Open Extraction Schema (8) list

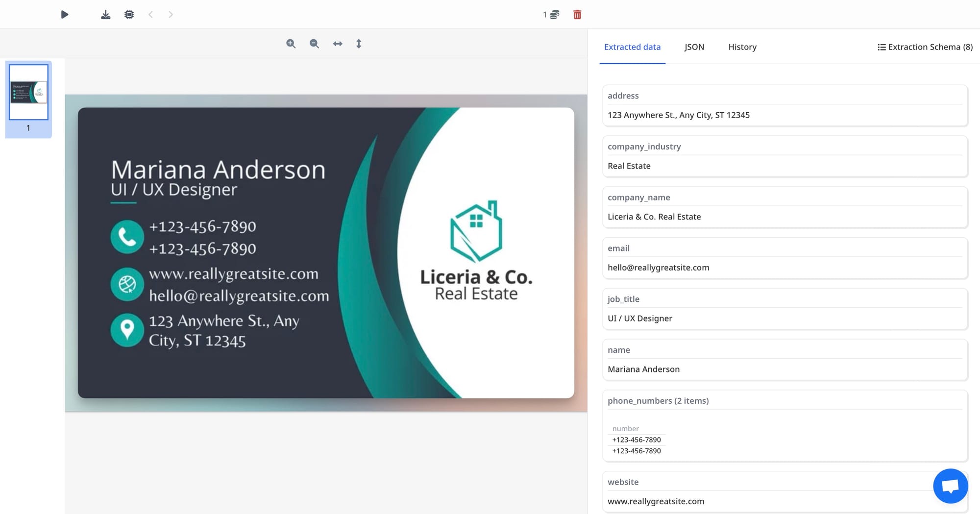click(x=925, y=47)
